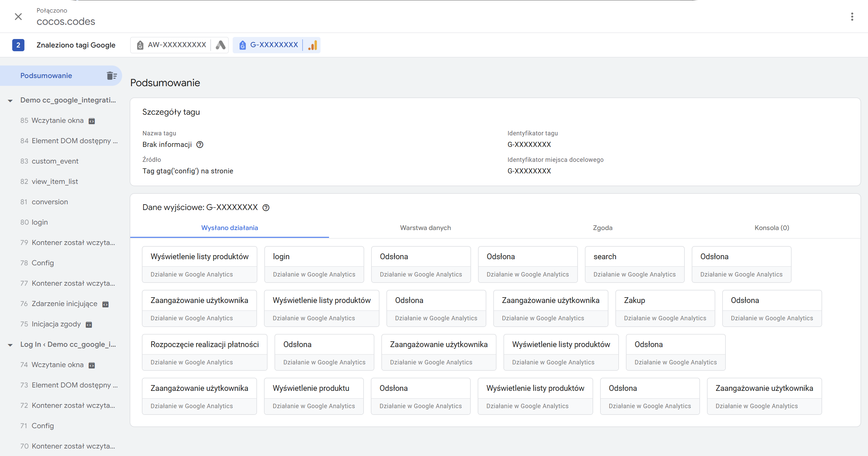Click the clear events icon beside Podsumowanie
868x456 pixels.
[112, 76]
